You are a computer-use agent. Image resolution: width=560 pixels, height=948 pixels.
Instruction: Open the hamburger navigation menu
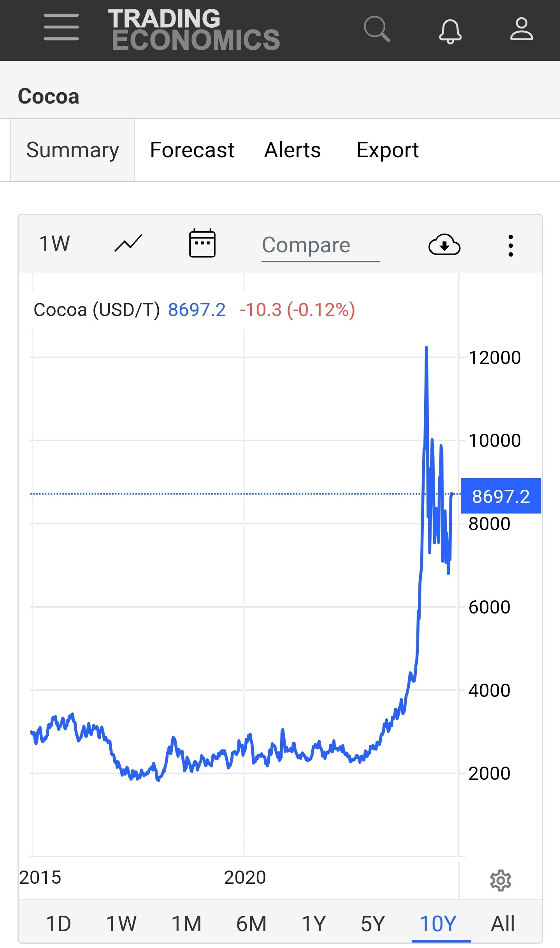click(61, 27)
